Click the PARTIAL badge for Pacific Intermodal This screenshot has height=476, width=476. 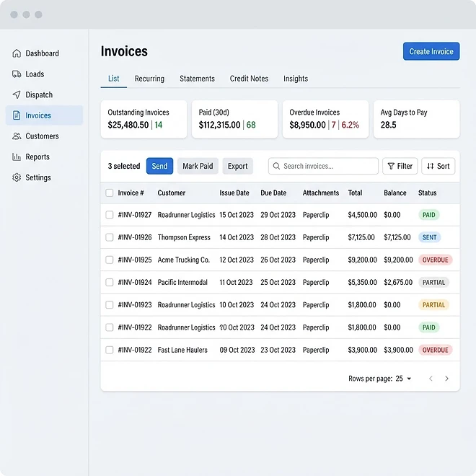tap(433, 282)
